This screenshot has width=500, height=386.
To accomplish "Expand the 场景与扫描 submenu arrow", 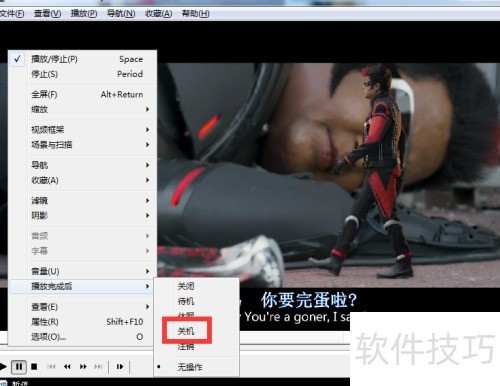I will coord(147,145).
